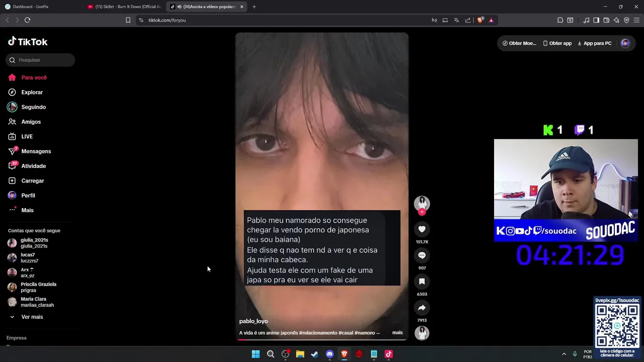644x362 pixels.
Task: Expand the caption with mais
Action: click(397, 333)
